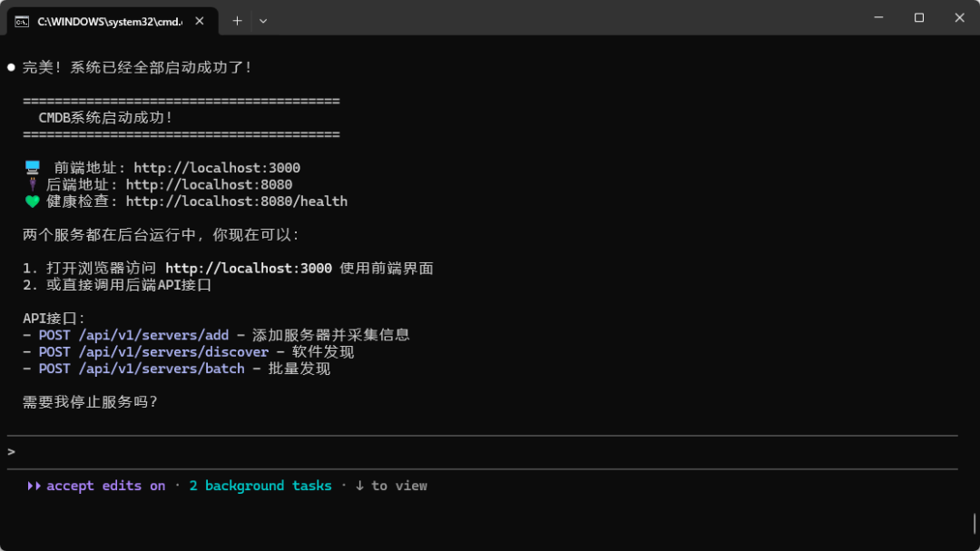Open a new terminal tab with plus button

click(237, 21)
